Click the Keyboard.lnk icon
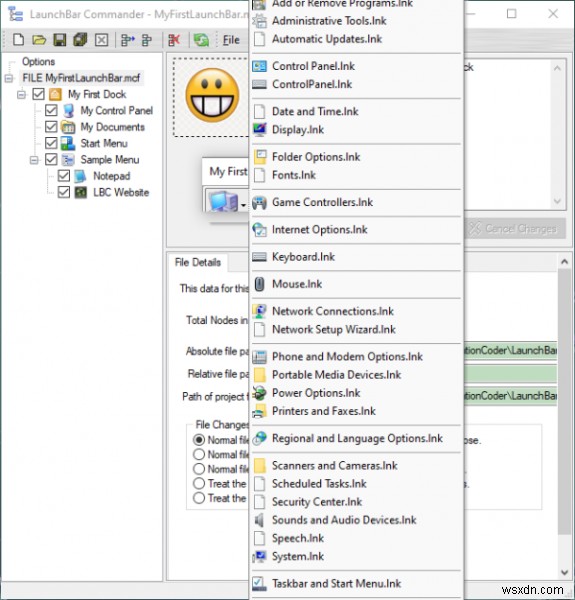575x600 pixels. coord(259,257)
